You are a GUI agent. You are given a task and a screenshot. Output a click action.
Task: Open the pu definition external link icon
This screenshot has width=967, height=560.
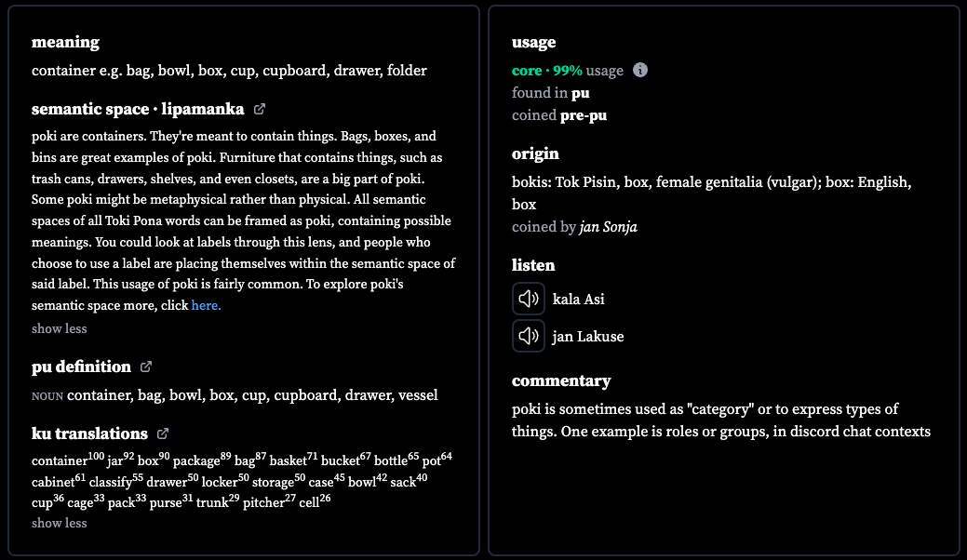146,367
